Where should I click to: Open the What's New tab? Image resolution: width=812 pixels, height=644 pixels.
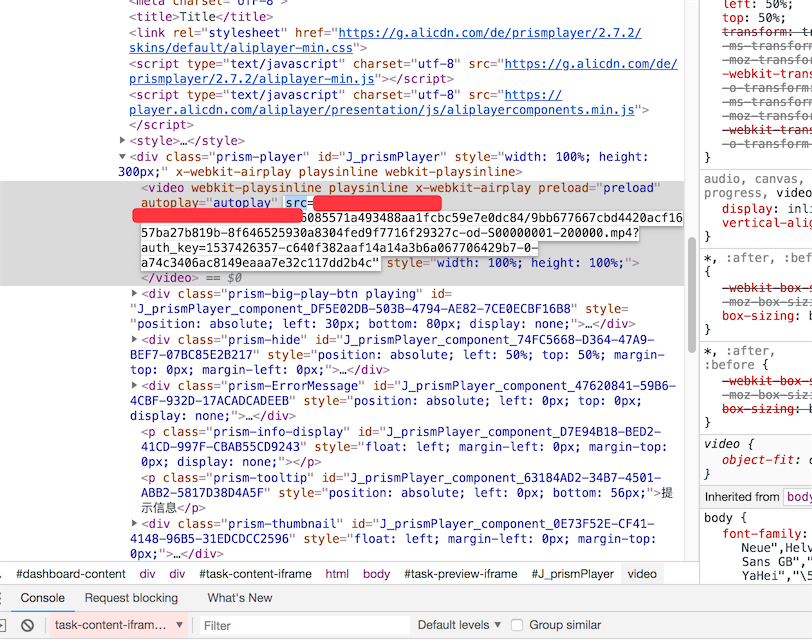[240, 597]
